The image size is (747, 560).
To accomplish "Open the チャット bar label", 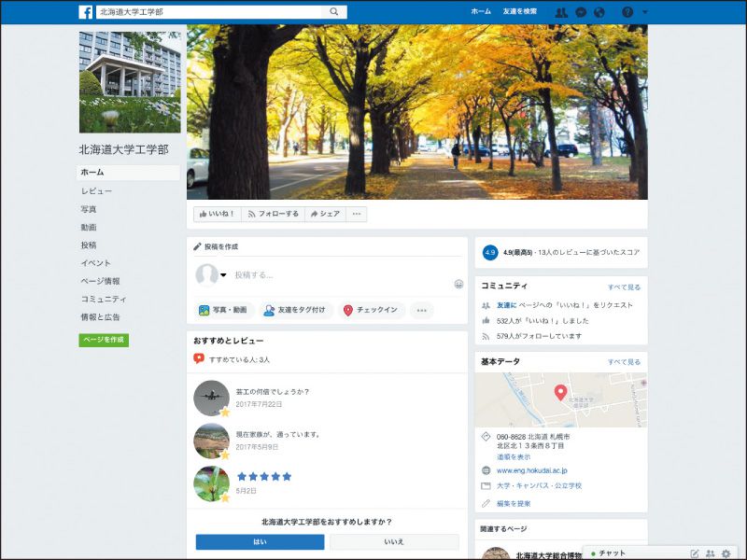I will [x=612, y=553].
